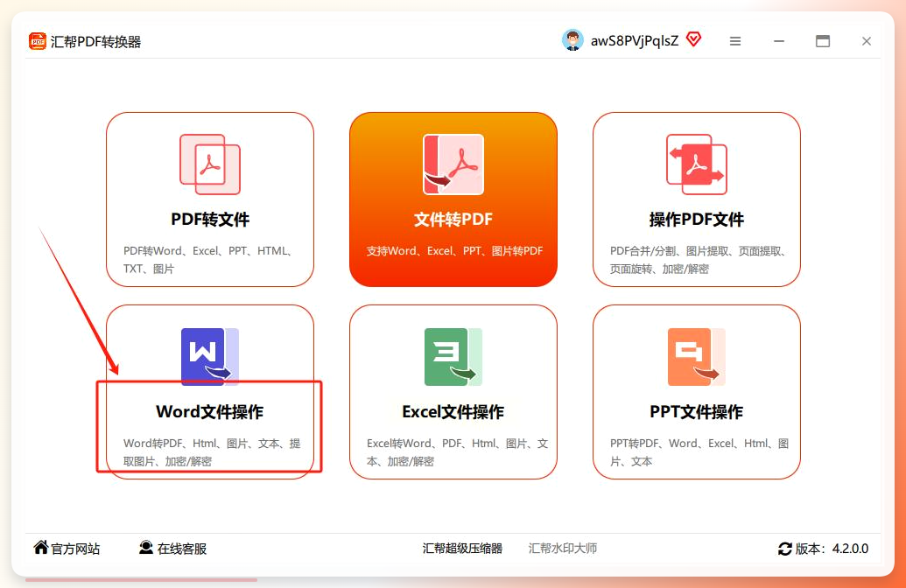
Task: Click description starting 'Word转PDF、Html'
Action: point(212,452)
